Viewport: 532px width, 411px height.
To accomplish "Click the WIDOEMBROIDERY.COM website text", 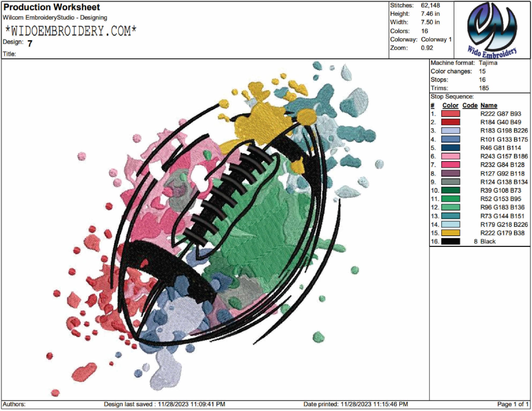I will 71,31.
